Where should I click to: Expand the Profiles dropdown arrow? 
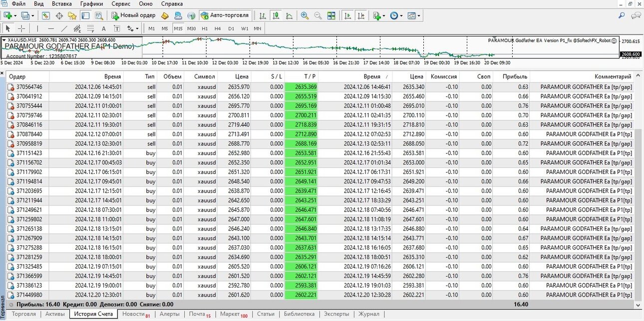point(32,15)
